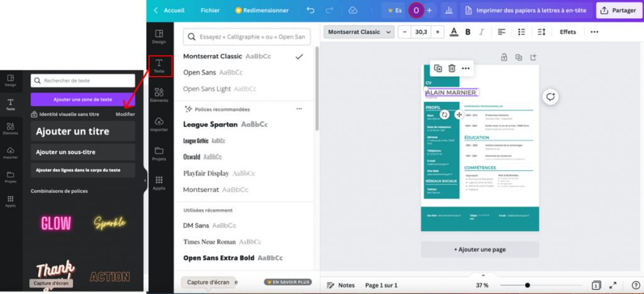Click the font size field showing 30,3

[x=421, y=32]
